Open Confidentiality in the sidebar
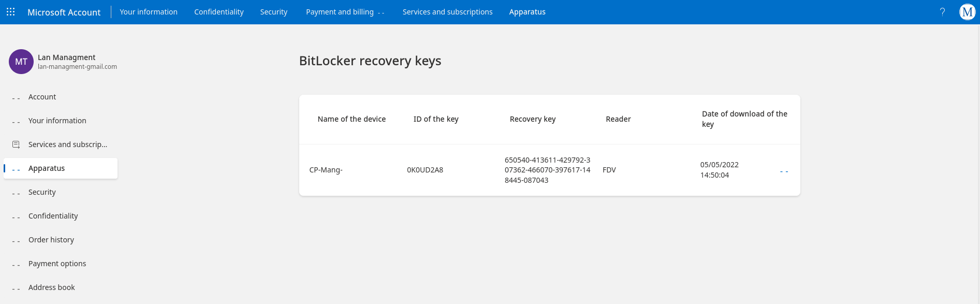Image resolution: width=980 pixels, height=304 pixels. [x=61, y=216]
